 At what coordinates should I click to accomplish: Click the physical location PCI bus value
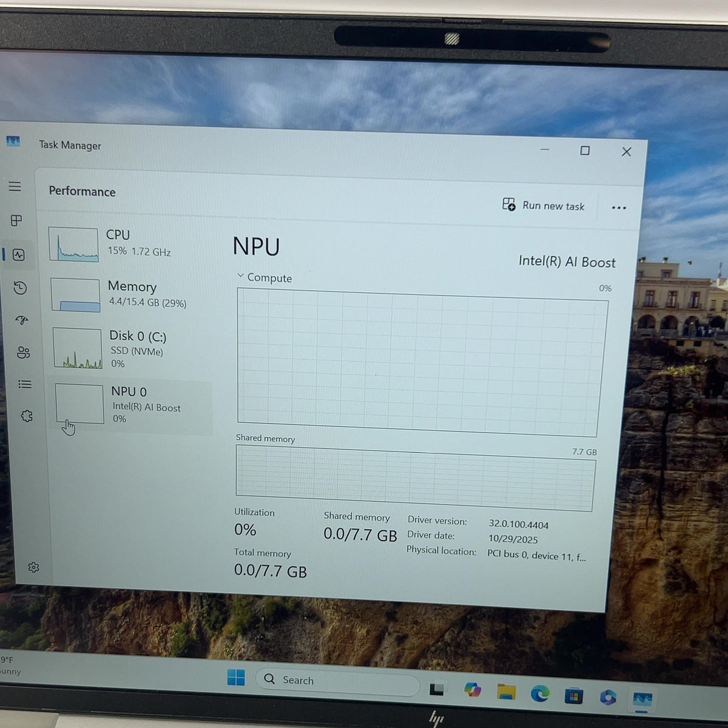(536, 554)
